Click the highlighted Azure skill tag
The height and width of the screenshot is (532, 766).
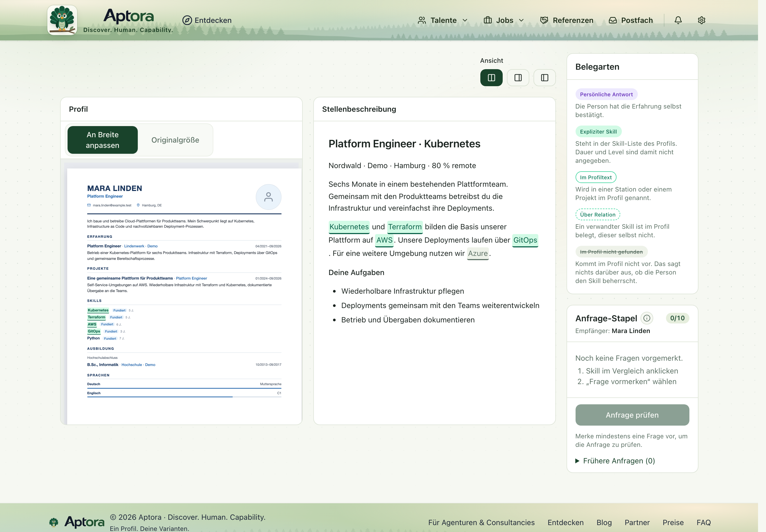(478, 253)
